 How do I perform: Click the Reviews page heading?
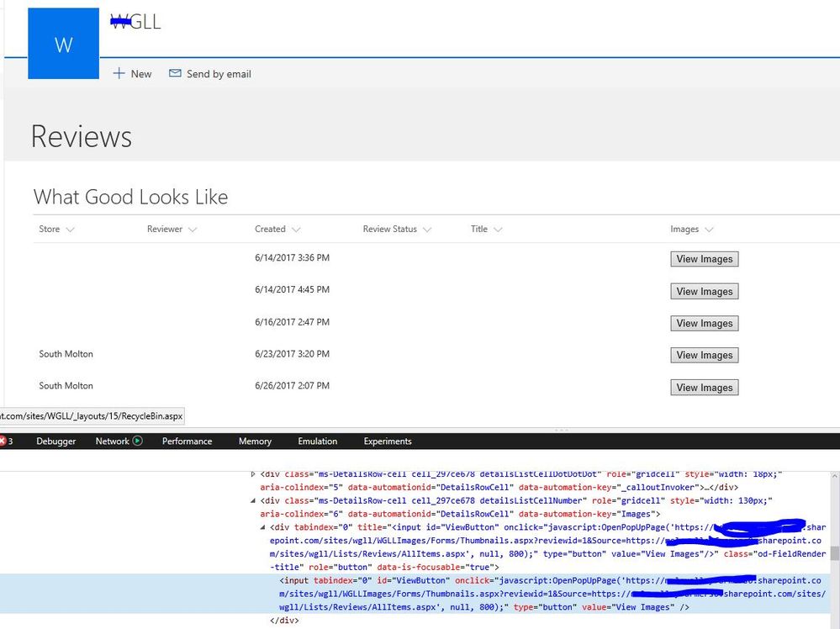[x=82, y=136]
